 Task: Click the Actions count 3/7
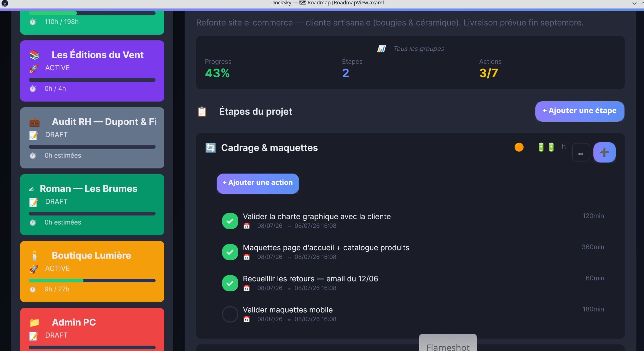[488, 73]
